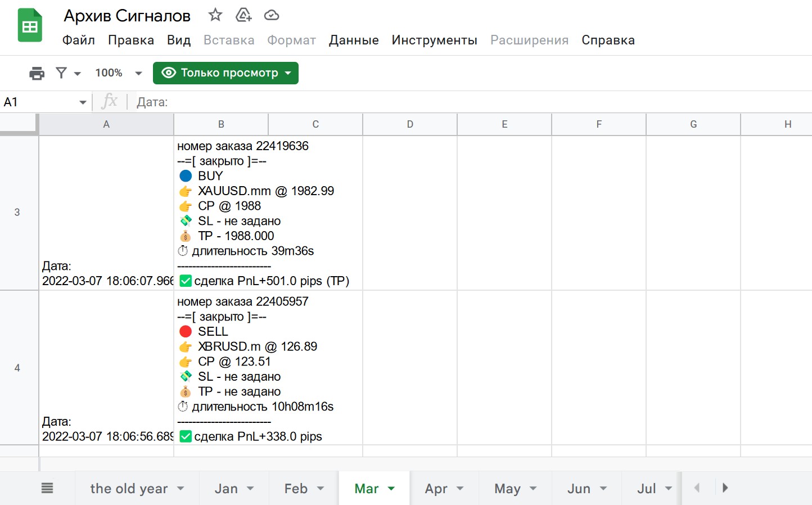Click the Формат menu item
Screen dimensions: 812x505
(291, 40)
